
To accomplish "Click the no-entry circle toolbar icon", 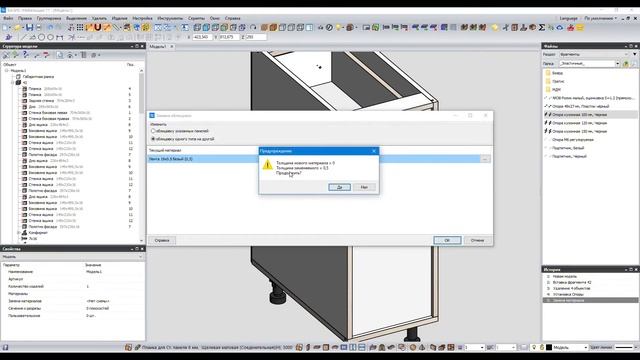I will point(329,28).
